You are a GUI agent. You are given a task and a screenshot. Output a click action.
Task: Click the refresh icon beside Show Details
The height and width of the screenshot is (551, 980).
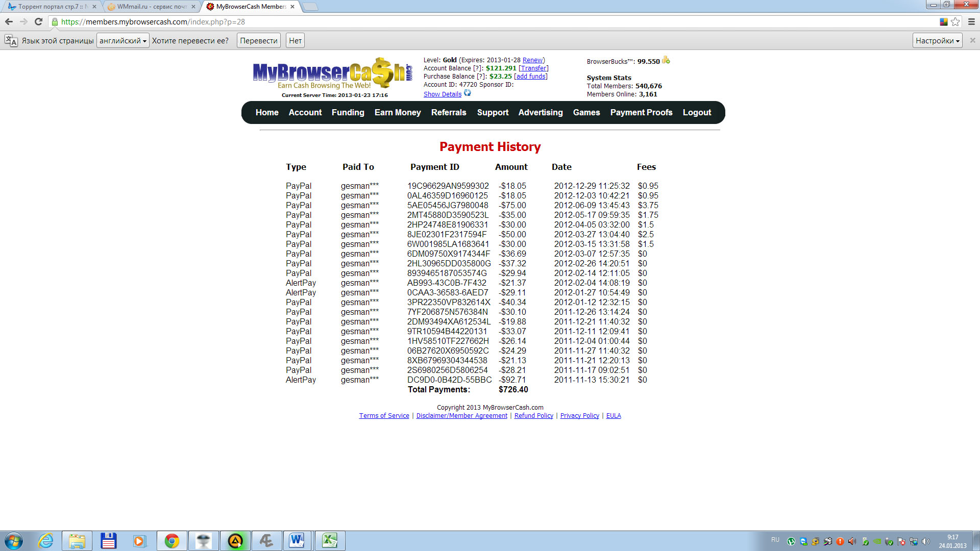(467, 93)
